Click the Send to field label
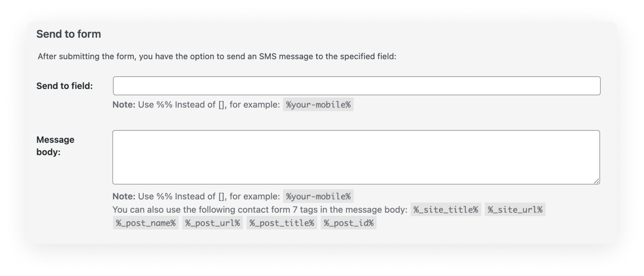 [x=65, y=86]
